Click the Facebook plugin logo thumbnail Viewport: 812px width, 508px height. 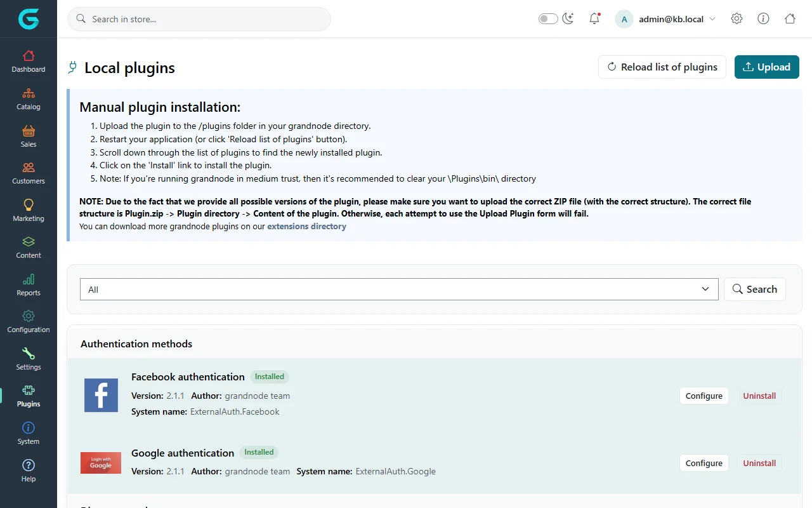point(101,395)
